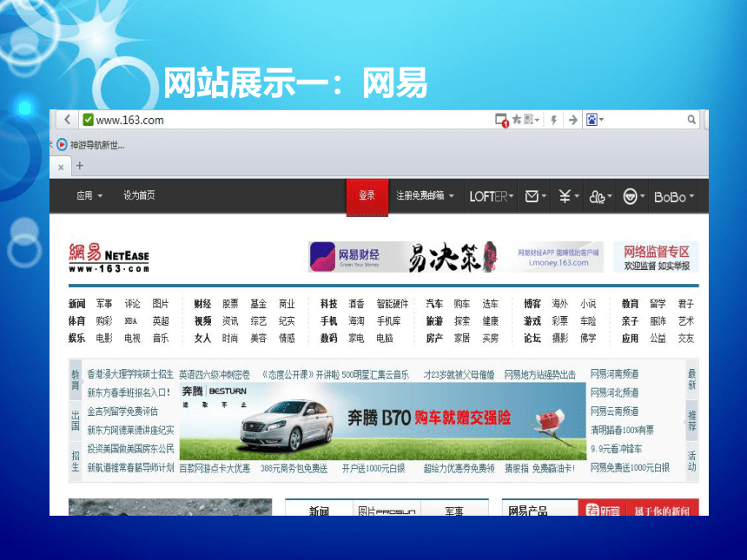The width and height of the screenshot is (747, 560).
Task: Open the 教育 channel link
Action: (x=630, y=304)
